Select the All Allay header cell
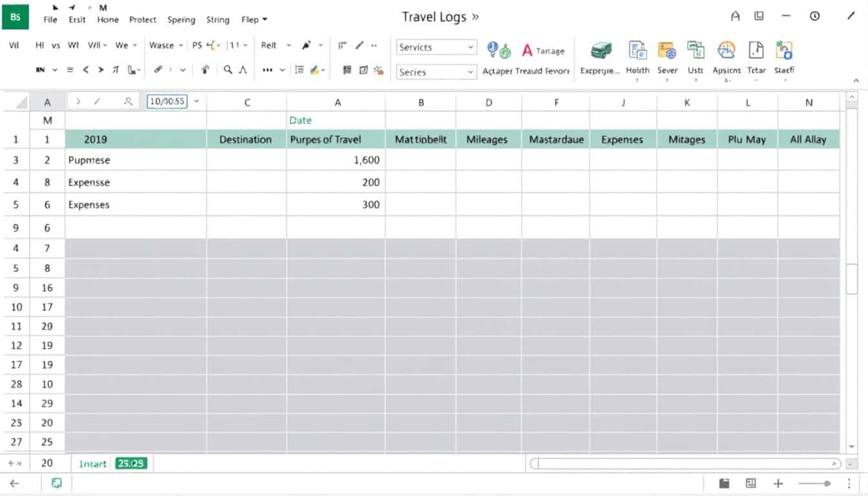 (809, 139)
